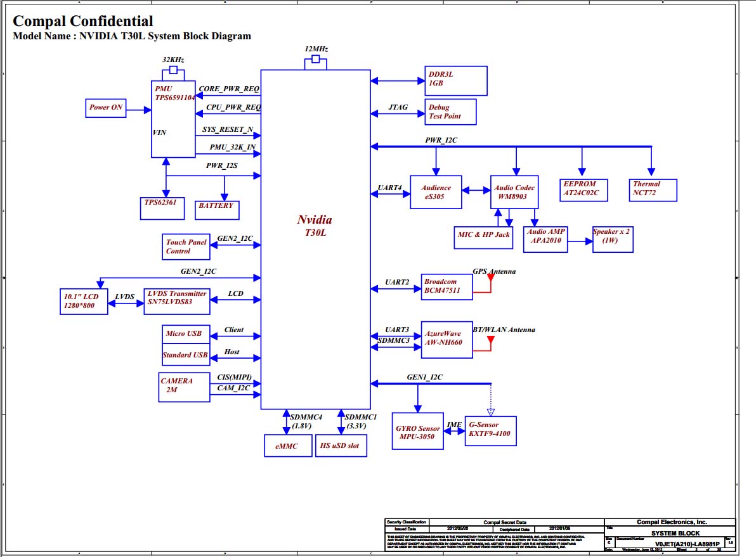Click the Standard USB block
This screenshot has width=756, height=557.
[186, 355]
